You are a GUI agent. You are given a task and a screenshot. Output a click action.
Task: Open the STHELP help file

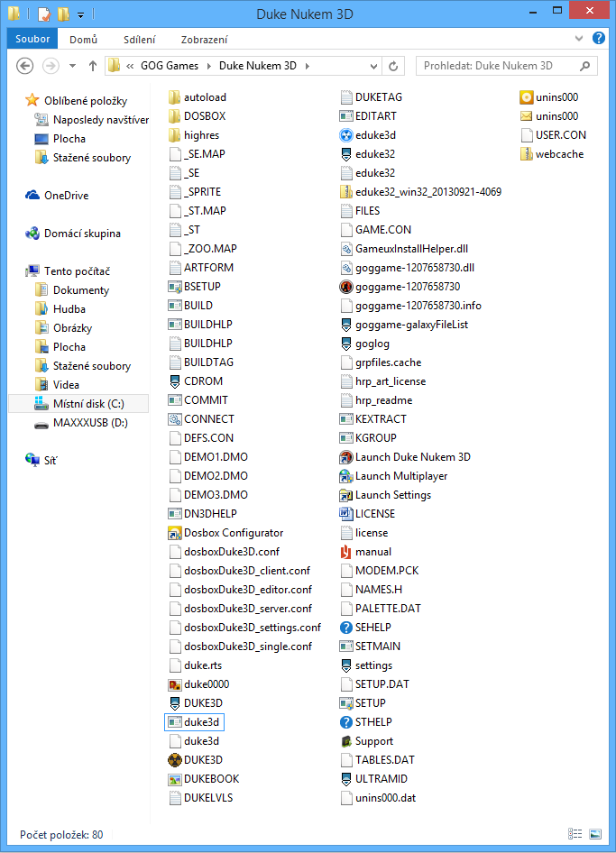point(365,722)
